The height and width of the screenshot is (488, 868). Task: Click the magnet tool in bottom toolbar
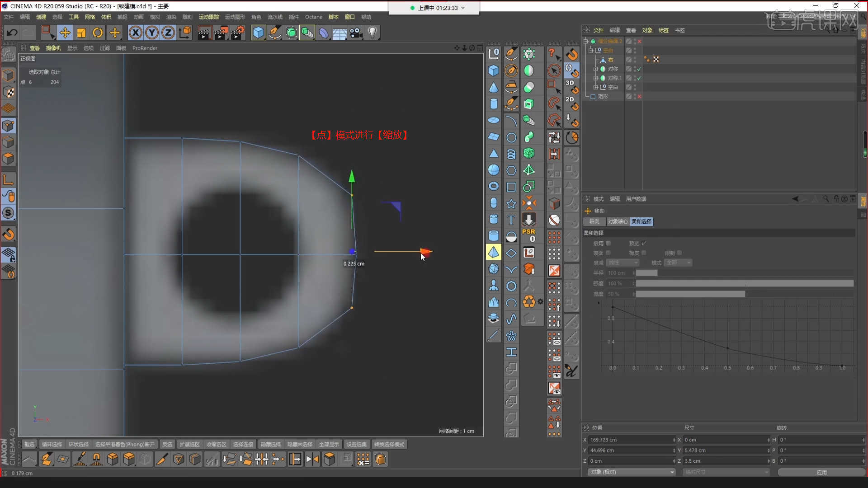pos(96,459)
